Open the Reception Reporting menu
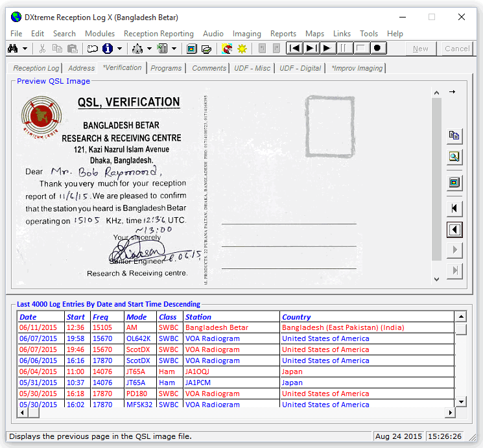 pos(159,34)
